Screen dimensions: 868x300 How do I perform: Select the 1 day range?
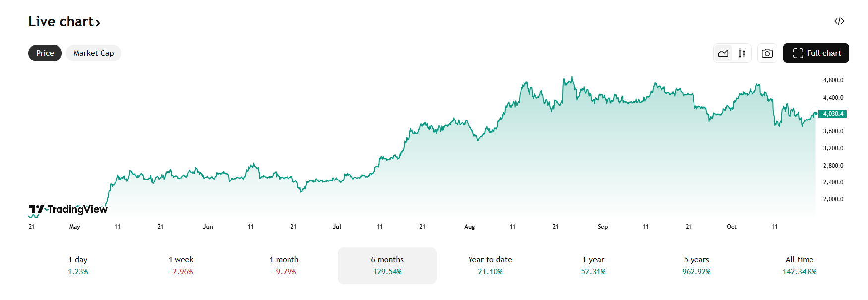(78, 265)
